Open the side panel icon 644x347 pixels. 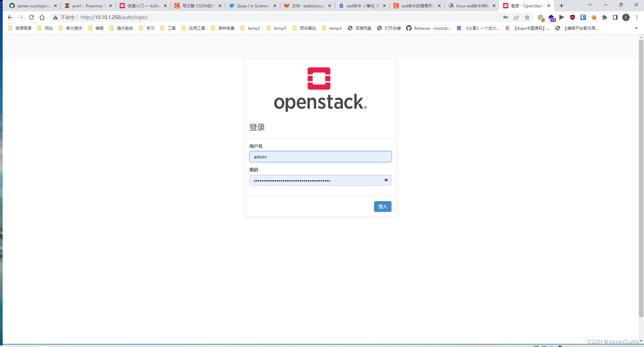pyautogui.click(x=615, y=17)
